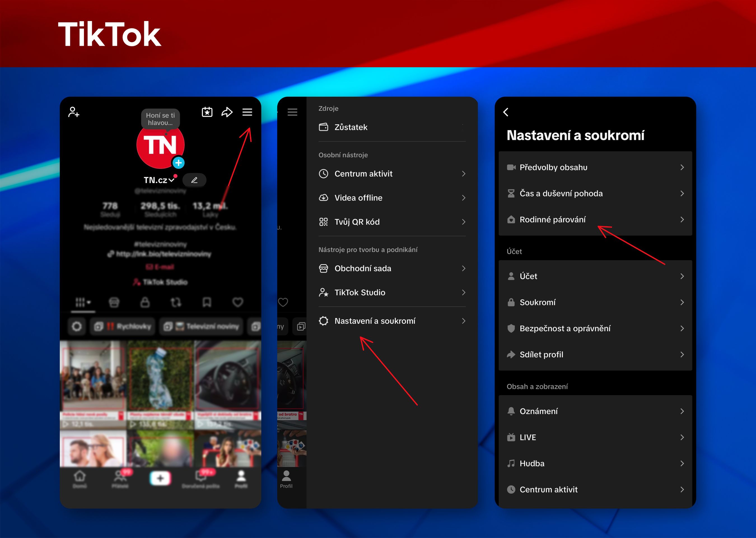Tap the QR code icon

[x=323, y=222]
